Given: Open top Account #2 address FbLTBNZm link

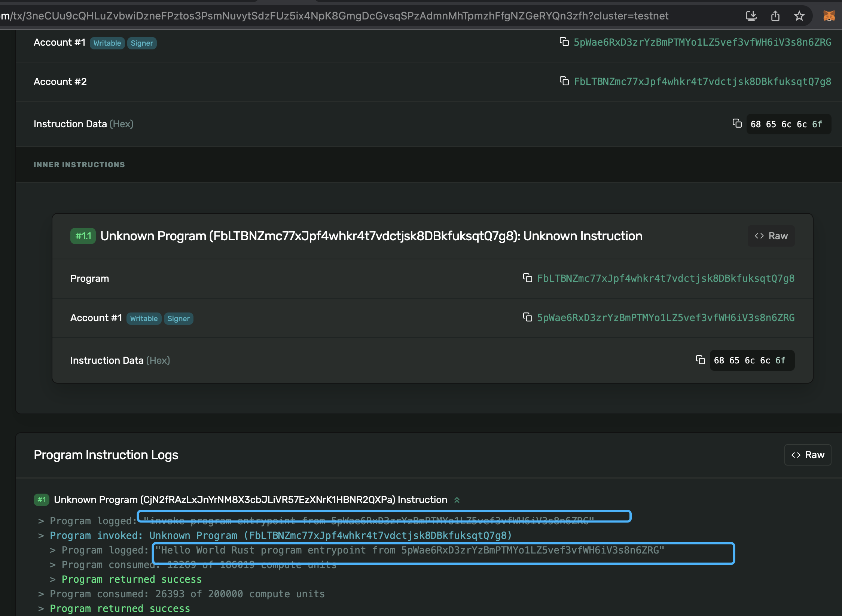Looking at the screenshot, I should tap(702, 82).
